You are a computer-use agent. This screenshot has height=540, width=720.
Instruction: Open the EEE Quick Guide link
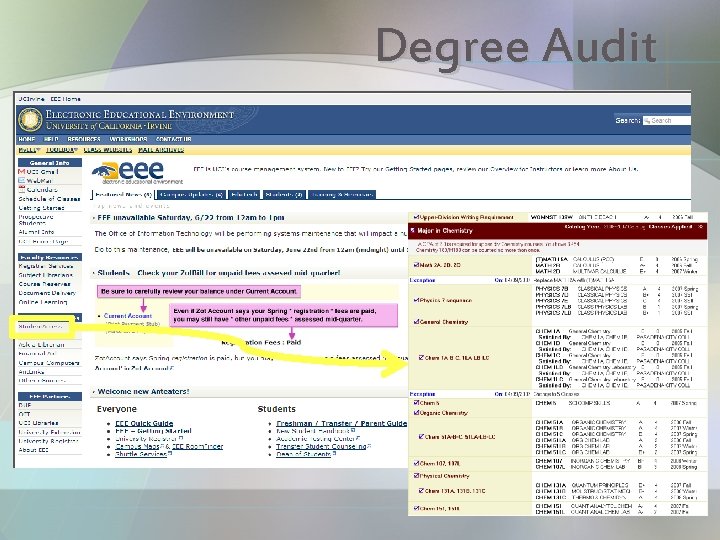[144, 423]
